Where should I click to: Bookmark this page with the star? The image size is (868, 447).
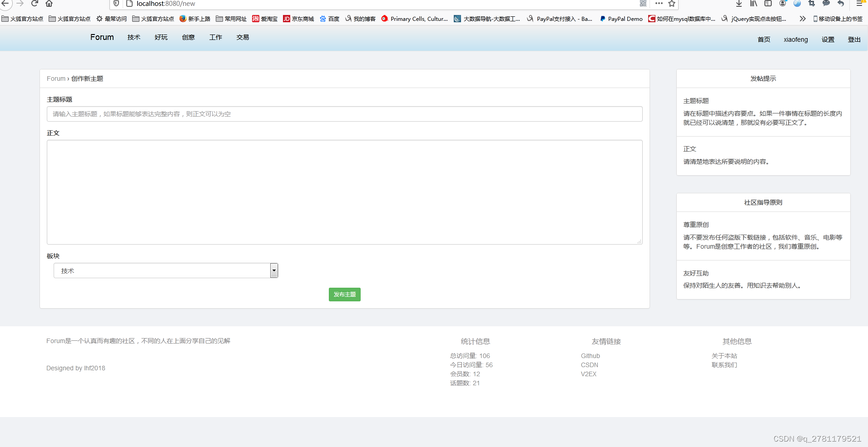click(672, 4)
